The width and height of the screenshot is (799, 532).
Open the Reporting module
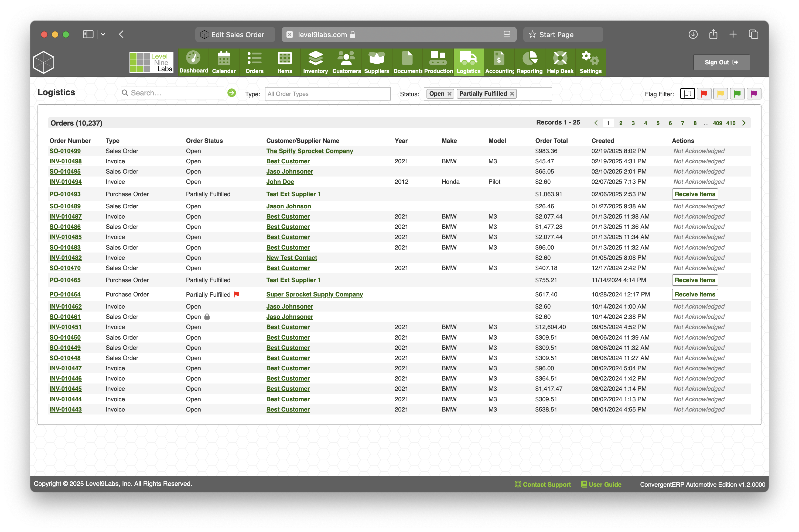(x=529, y=63)
